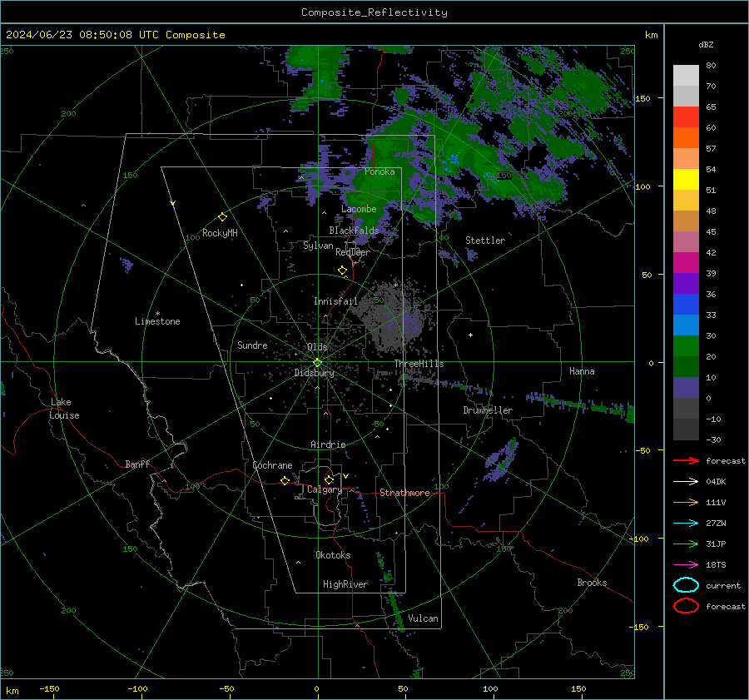This screenshot has width=749, height=700.
Task: Click the Didsbury label
Action: pyautogui.click(x=314, y=373)
